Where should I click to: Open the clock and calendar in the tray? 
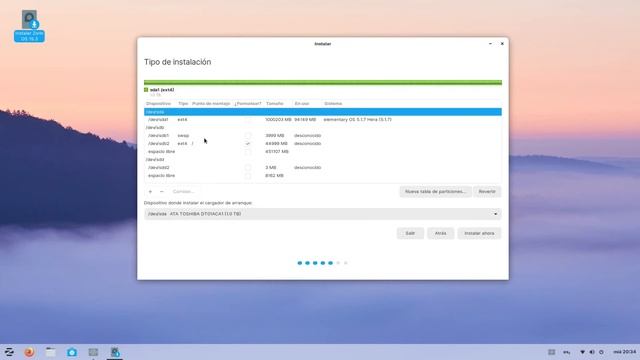pos(624,352)
